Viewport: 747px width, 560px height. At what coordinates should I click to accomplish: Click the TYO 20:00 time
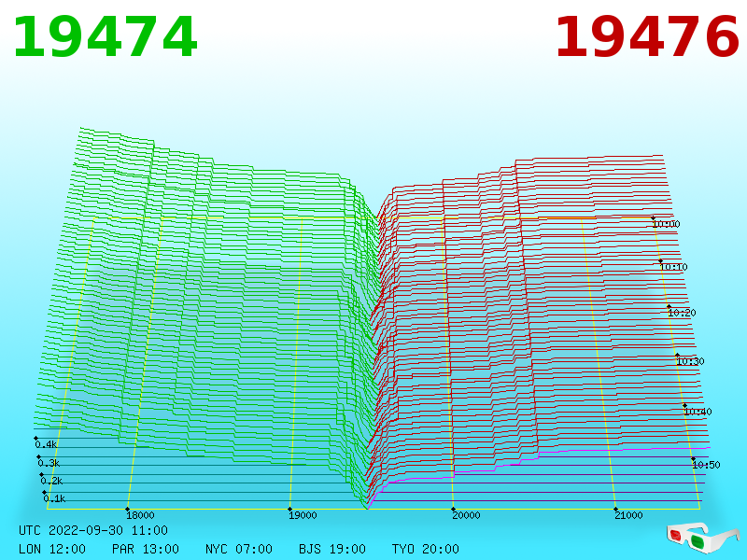click(426, 549)
